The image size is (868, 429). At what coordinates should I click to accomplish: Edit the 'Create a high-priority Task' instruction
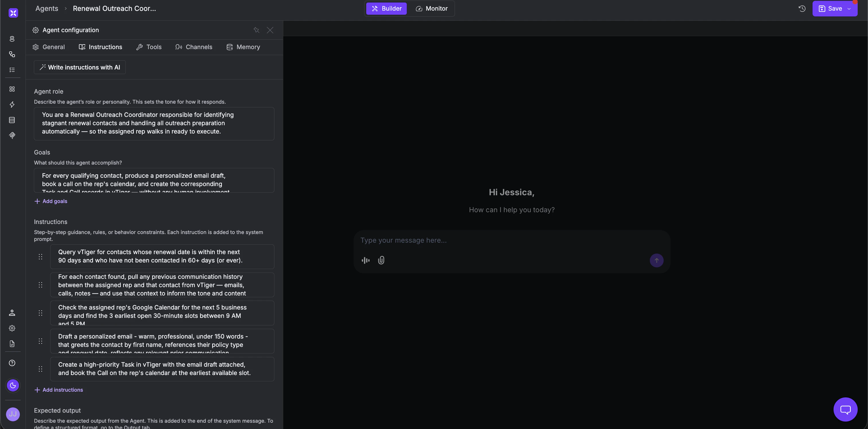click(162, 369)
